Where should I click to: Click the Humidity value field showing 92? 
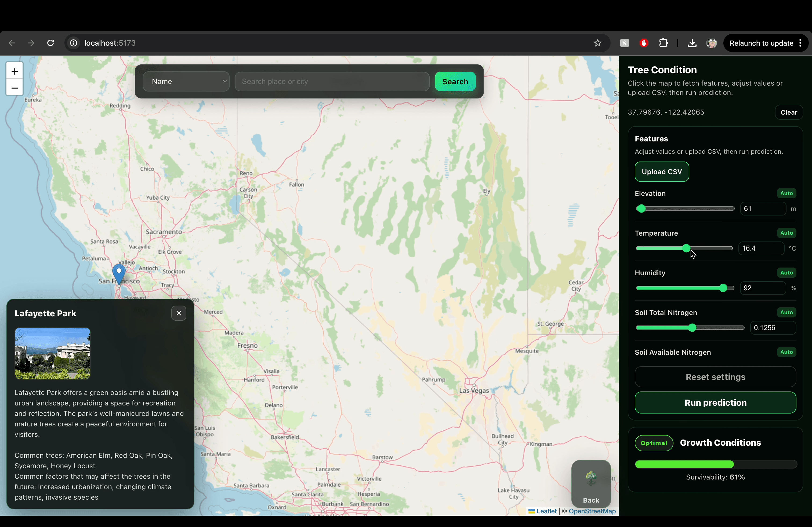(x=763, y=288)
